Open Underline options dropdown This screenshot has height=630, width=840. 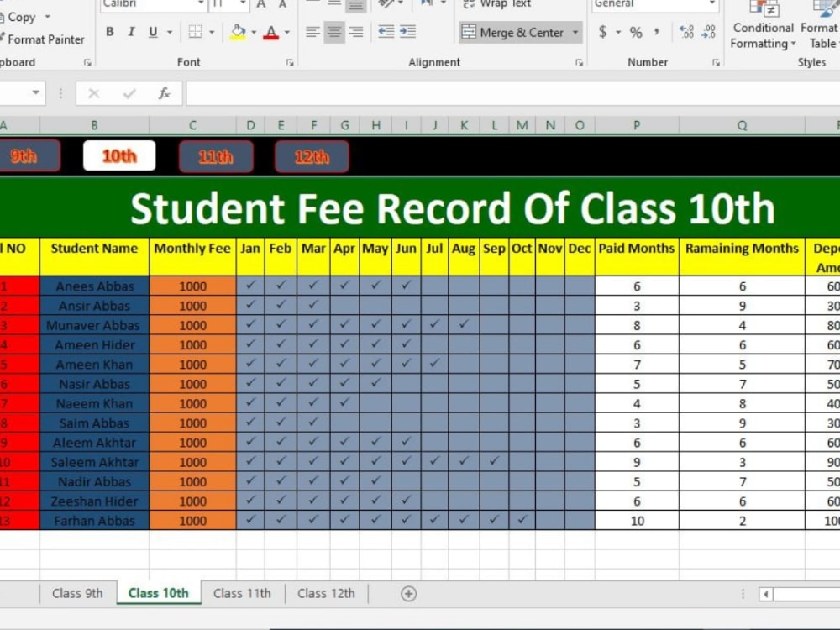(170, 32)
